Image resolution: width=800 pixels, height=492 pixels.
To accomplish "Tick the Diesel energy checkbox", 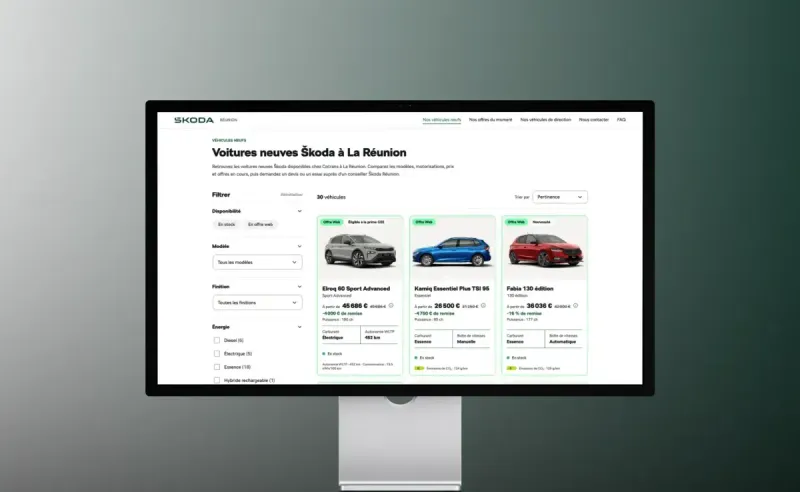I will tap(217, 340).
